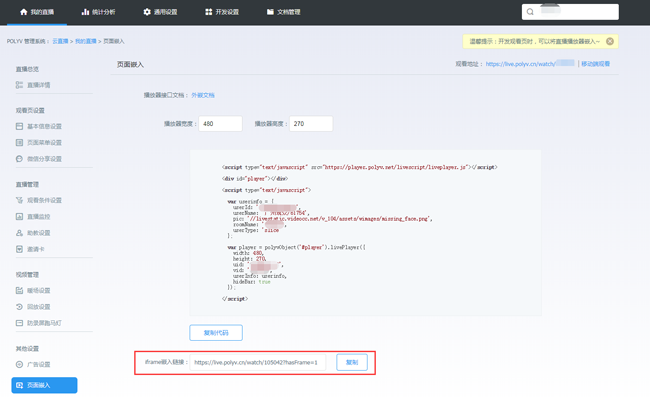Open the 移动端观看 link

pos(595,64)
